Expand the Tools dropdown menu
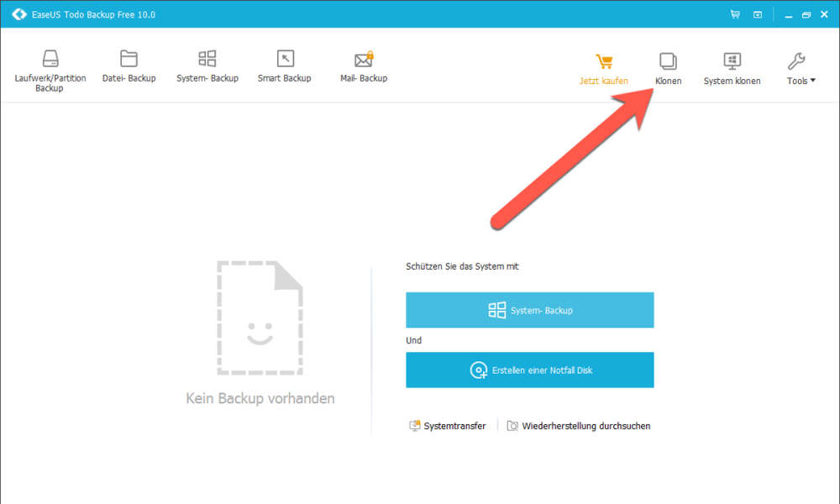This screenshot has height=504, width=840. (x=801, y=69)
